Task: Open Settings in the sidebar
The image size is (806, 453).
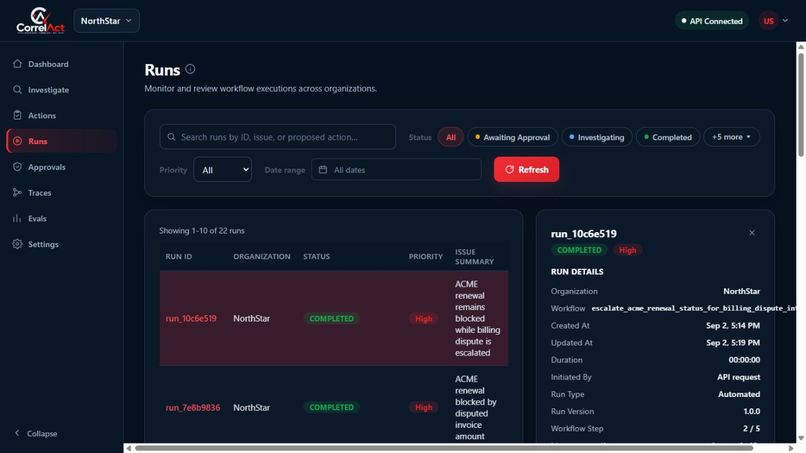Action: 62,244
